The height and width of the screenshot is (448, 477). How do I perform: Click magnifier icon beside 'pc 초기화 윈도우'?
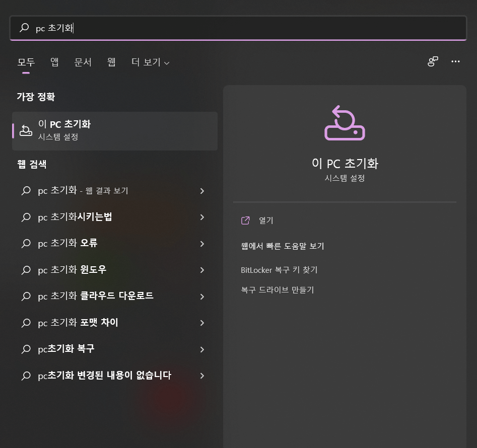[x=26, y=270]
